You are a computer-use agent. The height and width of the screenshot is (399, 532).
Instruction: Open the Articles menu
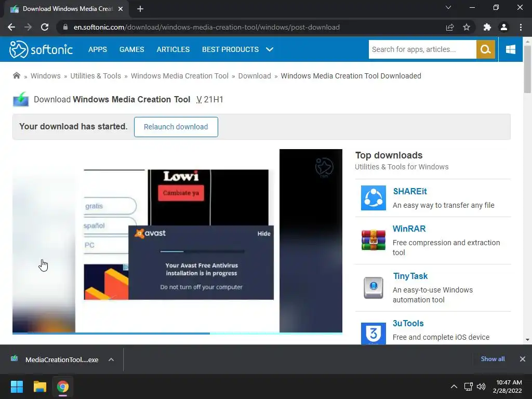click(173, 49)
